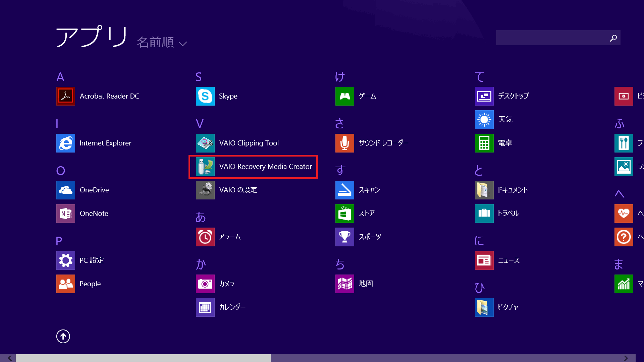Launch the 電卓 calculator icon
This screenshot has width=644, height=362.
click(484, 143)
